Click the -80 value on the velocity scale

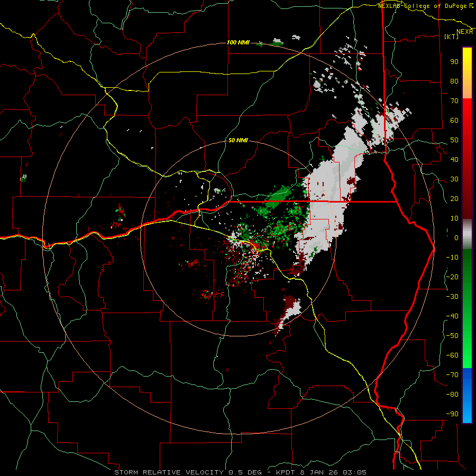452,395
